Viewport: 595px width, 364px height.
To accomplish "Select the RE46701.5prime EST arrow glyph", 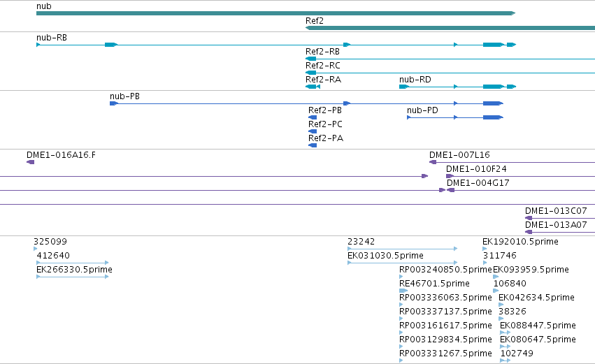I will point(403,291).
